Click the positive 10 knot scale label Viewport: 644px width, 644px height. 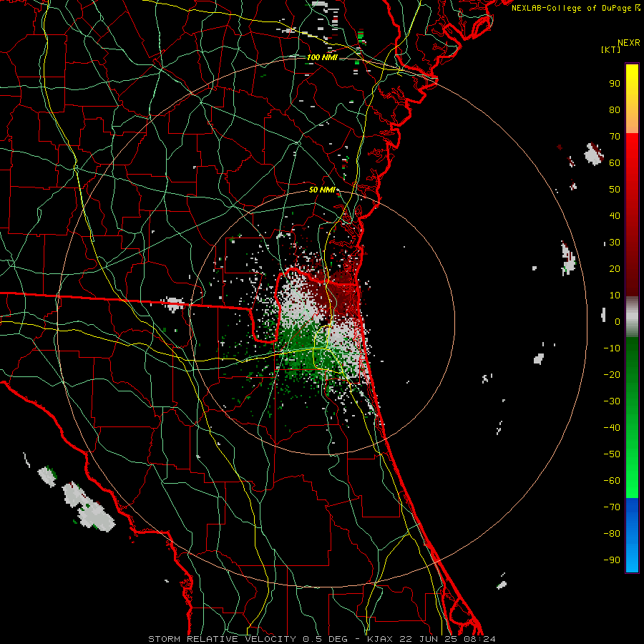(615, 296)
